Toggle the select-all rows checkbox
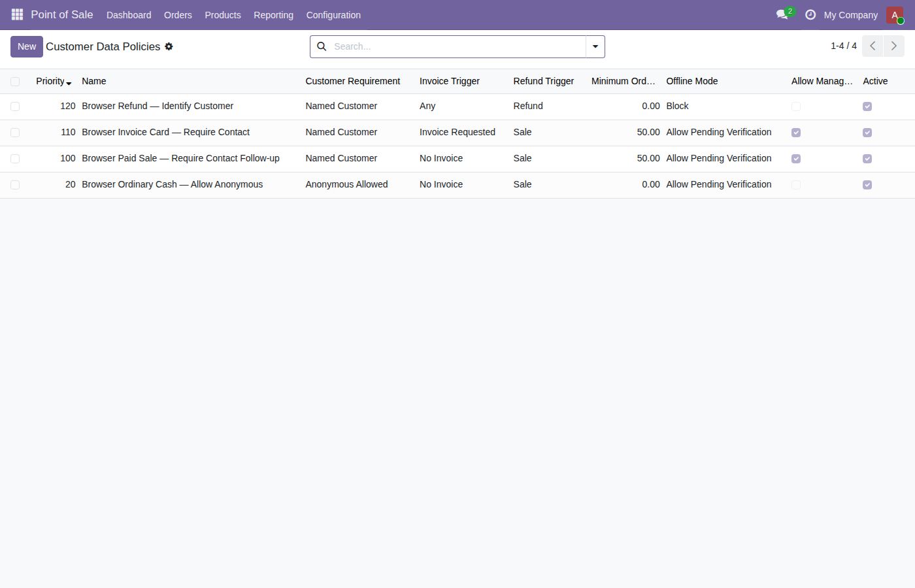This screenshot has width=915, height=588. point(15,82)
